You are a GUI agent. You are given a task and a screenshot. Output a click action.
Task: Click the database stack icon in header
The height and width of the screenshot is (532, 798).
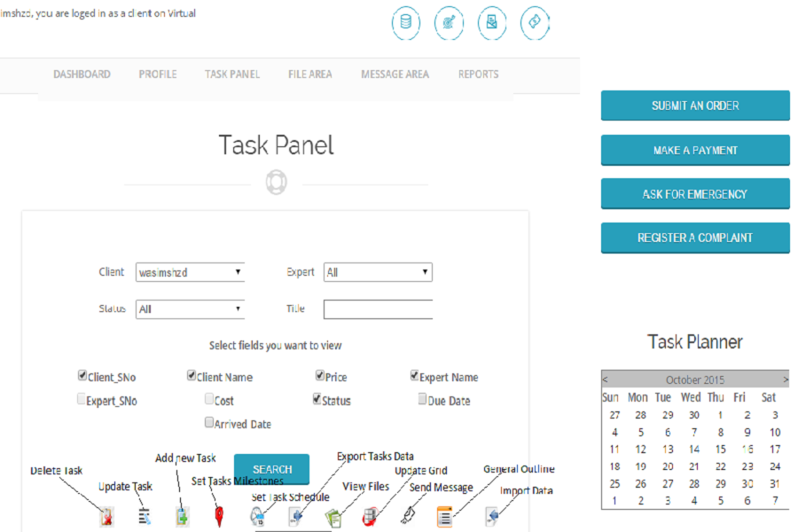406,23
